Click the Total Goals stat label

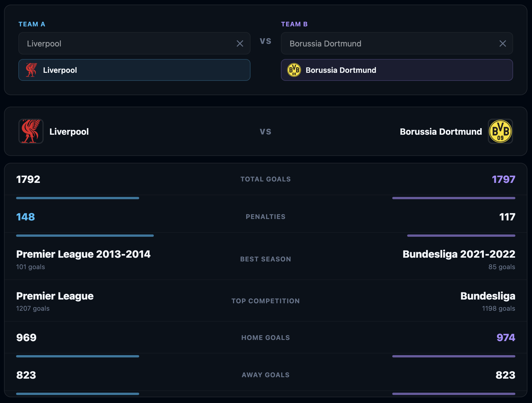click(266, 179)
